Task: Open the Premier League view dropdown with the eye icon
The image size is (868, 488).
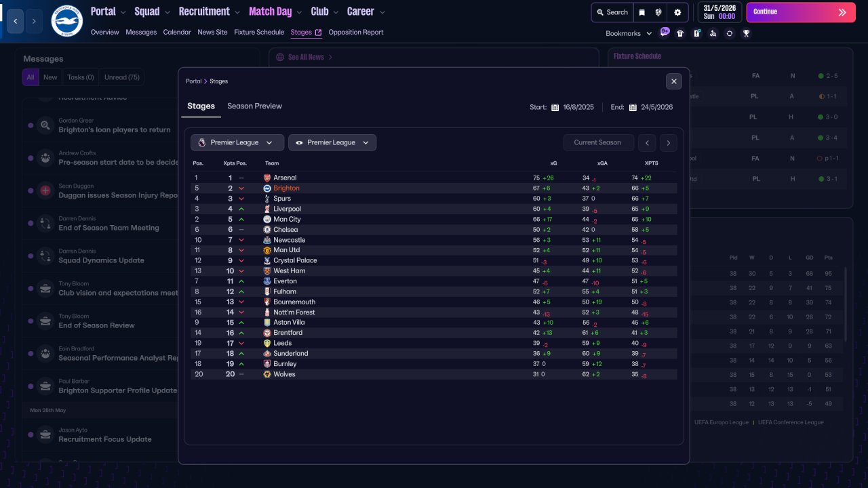Action: [x=332, y=142]
